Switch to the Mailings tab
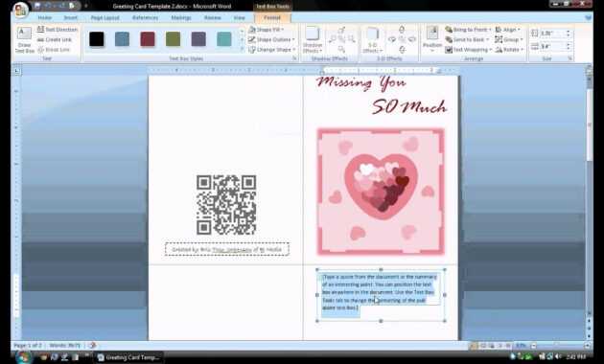Screen dimensions: 604x364 (x=181, y=17)
